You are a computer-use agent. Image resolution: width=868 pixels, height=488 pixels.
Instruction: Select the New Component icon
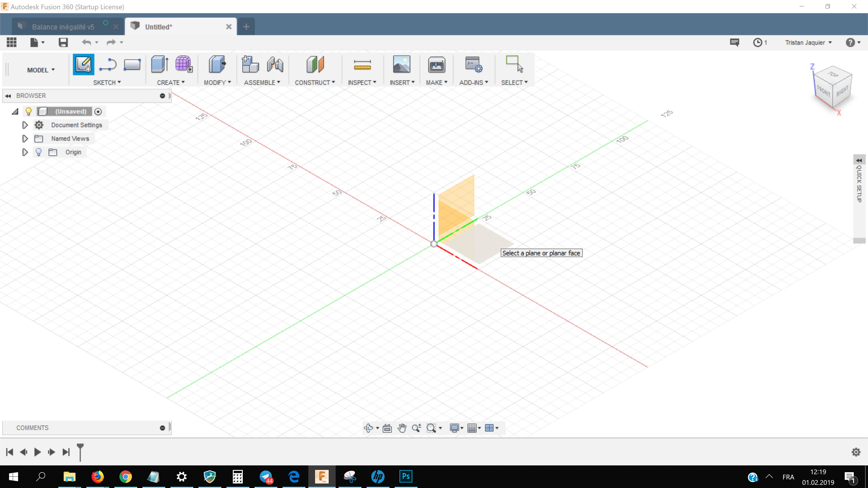250,64
